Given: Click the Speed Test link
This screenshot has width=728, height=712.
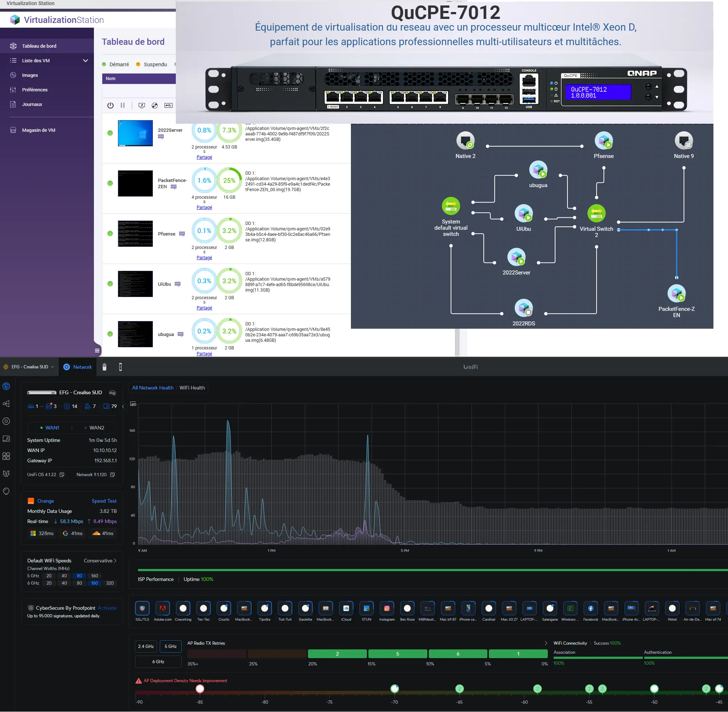Looking at the screenshot, I should [x=104, y=501].
